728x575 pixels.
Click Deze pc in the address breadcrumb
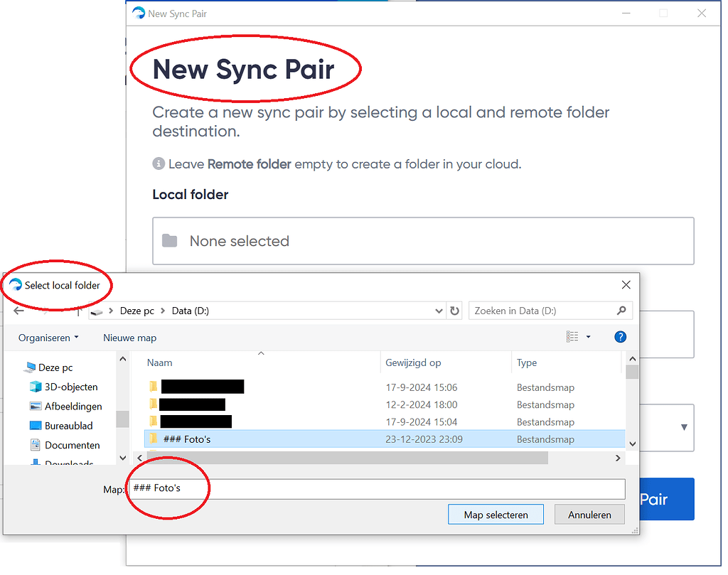coord(137,311)
